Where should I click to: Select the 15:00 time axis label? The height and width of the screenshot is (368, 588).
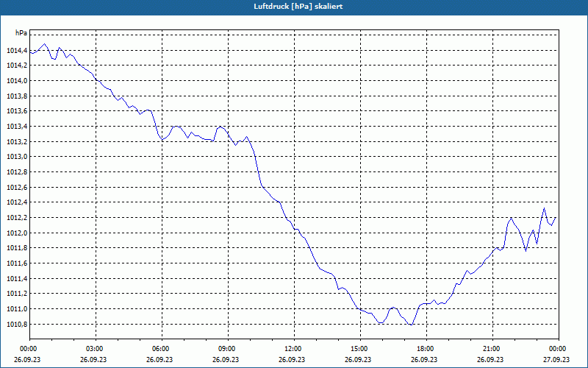tap(358, 349)
